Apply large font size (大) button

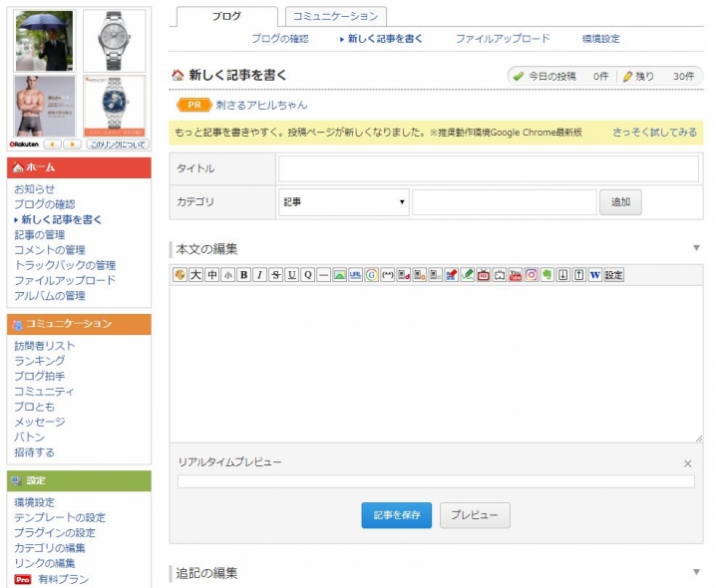tap(196, 275)
